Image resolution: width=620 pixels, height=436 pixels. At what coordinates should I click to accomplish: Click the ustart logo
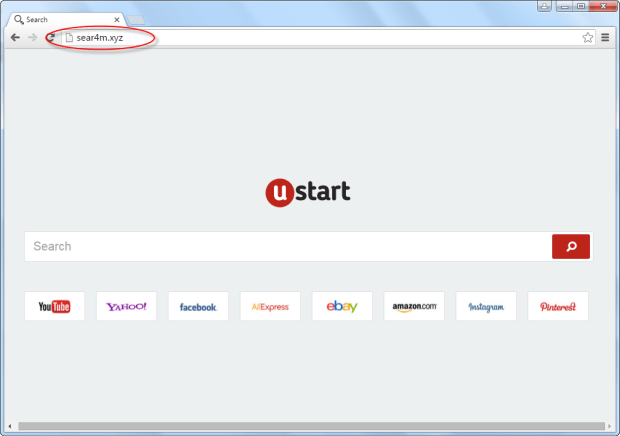308,193
